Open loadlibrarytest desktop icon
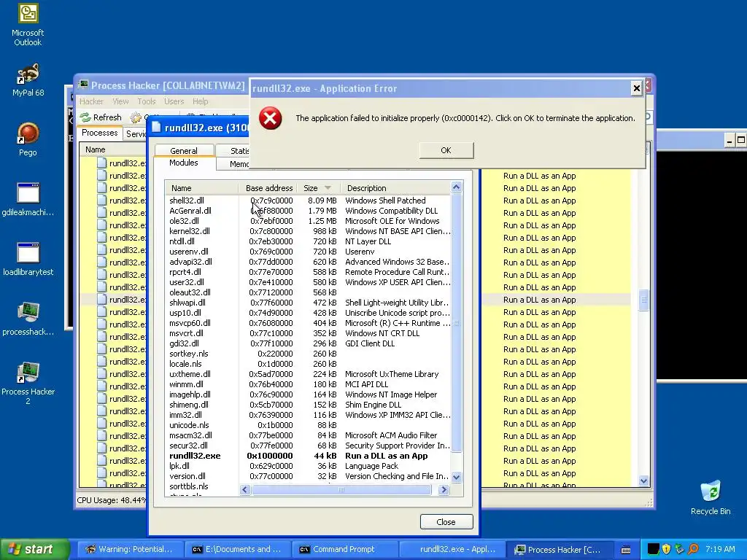The width and height of the screenshot is (747, 560). [28, 259]
